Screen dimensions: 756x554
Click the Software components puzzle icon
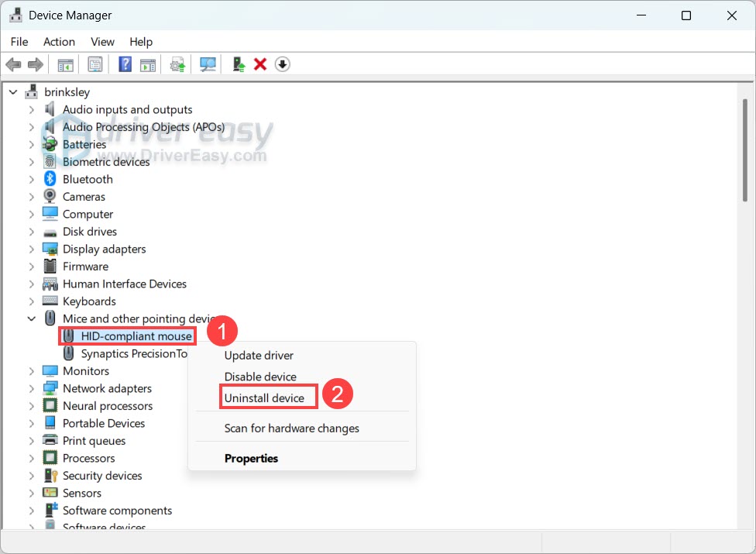[x=50, y=510]
